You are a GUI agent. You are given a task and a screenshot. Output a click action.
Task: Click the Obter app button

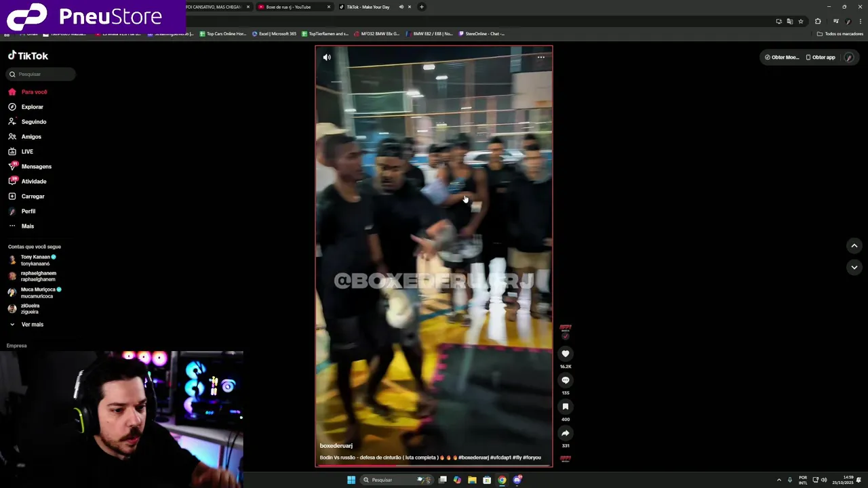[x=821, y=58]
